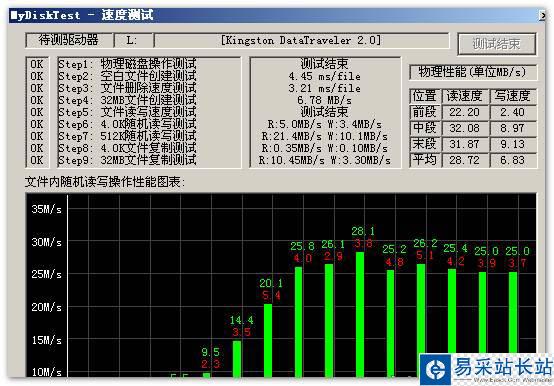Click the red 3.5 write value
Screen dimensions: 554x386
241,332
